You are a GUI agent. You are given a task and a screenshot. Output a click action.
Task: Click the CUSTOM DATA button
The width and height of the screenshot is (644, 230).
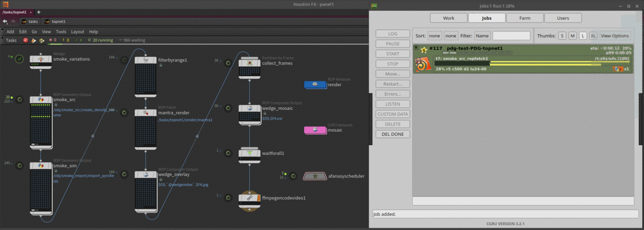coord(393,114)
